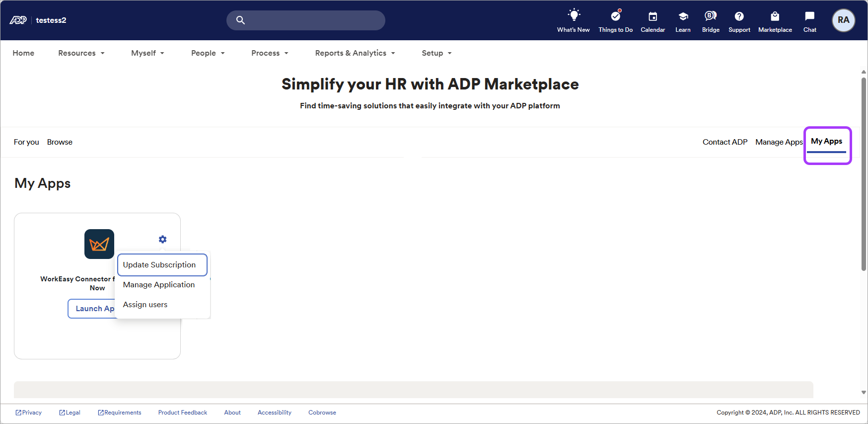Open the Privacy footer link
Image resolution: width=868 pixels, height=424 pixels.
[x=29, y=413]
